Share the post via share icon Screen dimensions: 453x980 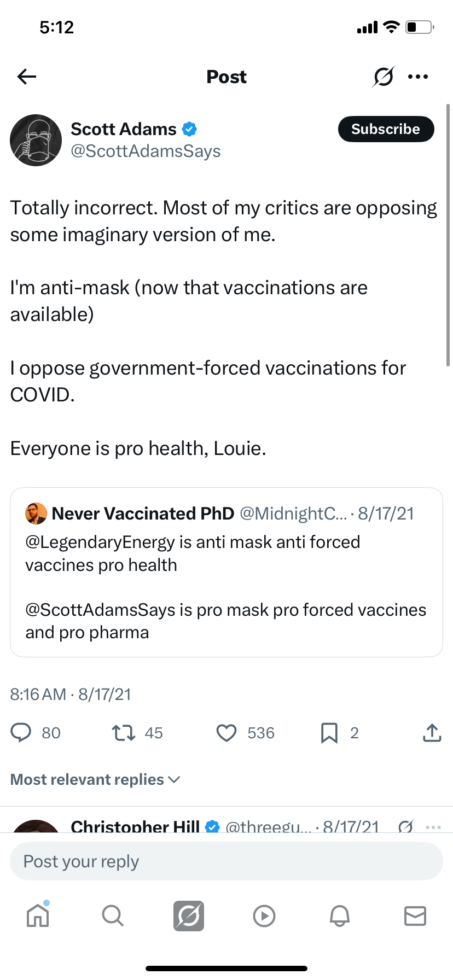coord(432,733)
